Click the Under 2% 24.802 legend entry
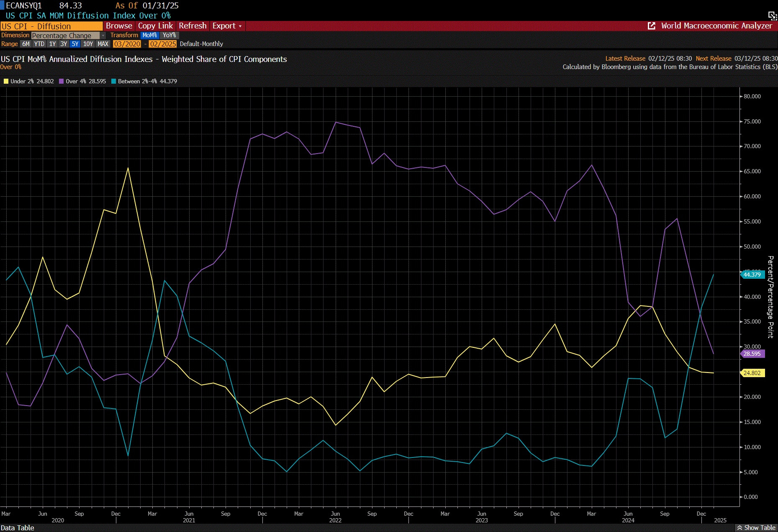The width and height of the screenshot is (778, 532). point(29,81)
